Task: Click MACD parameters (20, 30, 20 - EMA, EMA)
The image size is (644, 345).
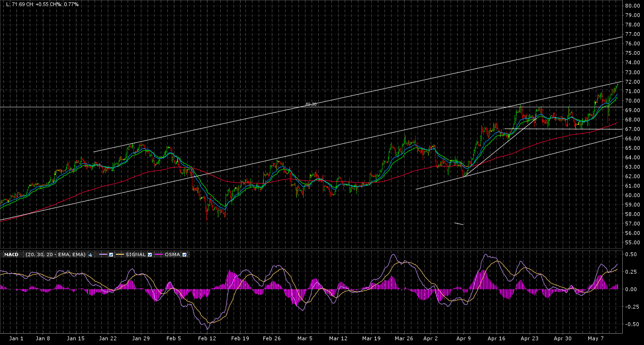Action: (x=55, y=255)
